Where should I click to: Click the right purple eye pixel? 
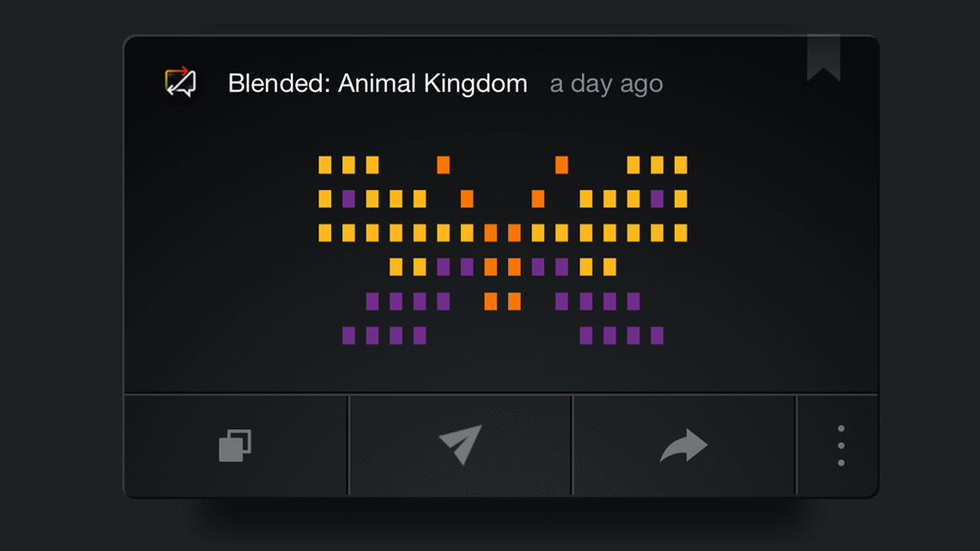coord(657,199)
